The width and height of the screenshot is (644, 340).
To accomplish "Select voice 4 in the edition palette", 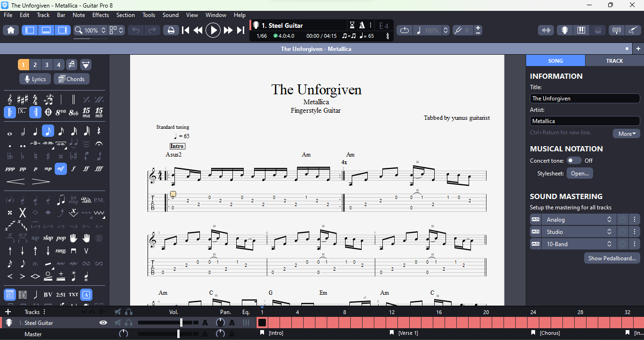I will point(58,65).
